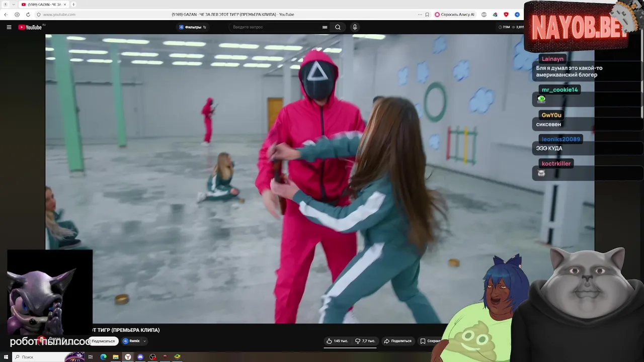
Task: Click the Поделиться share button
Action: click(397, 341)
